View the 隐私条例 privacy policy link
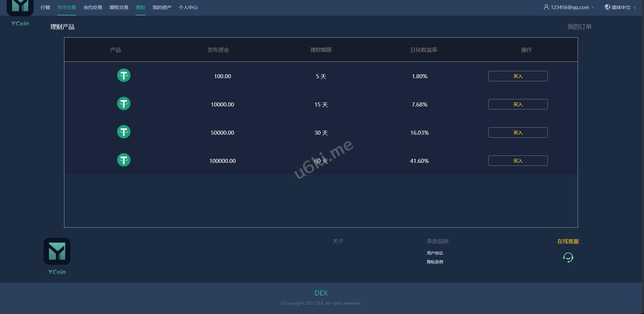 435,262
